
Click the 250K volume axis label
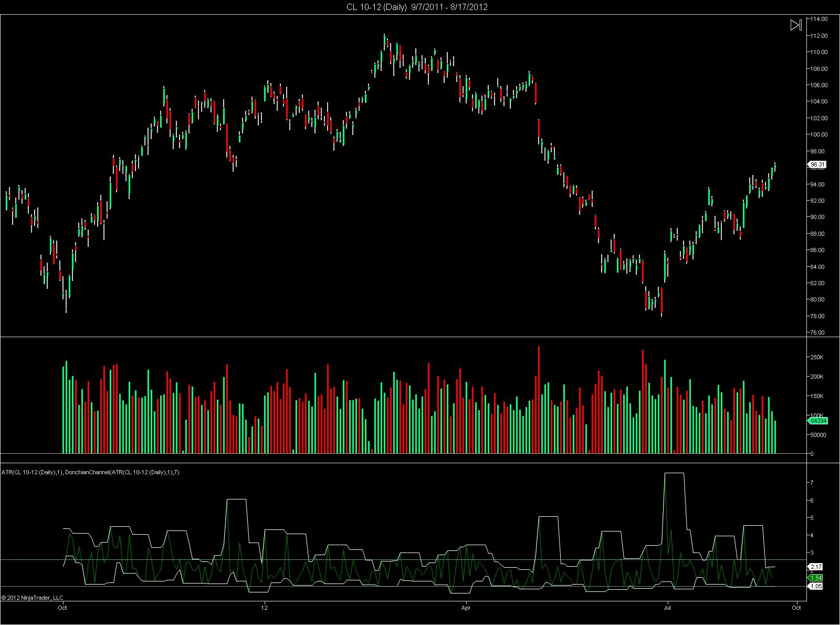[x=818, y=357]
